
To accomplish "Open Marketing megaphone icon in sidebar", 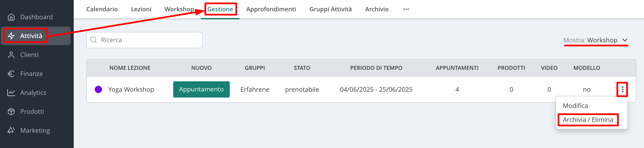I will pyautogui.click(x=11, y=130).
